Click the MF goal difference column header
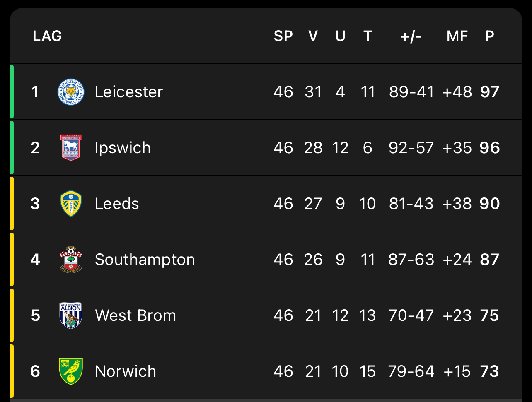532x402 pixels. [457, 36]
